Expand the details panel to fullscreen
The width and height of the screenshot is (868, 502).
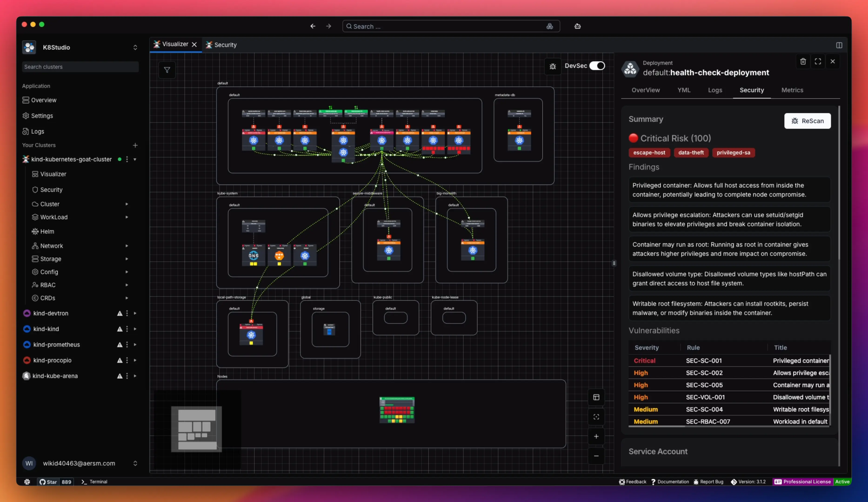click(818, 62)
